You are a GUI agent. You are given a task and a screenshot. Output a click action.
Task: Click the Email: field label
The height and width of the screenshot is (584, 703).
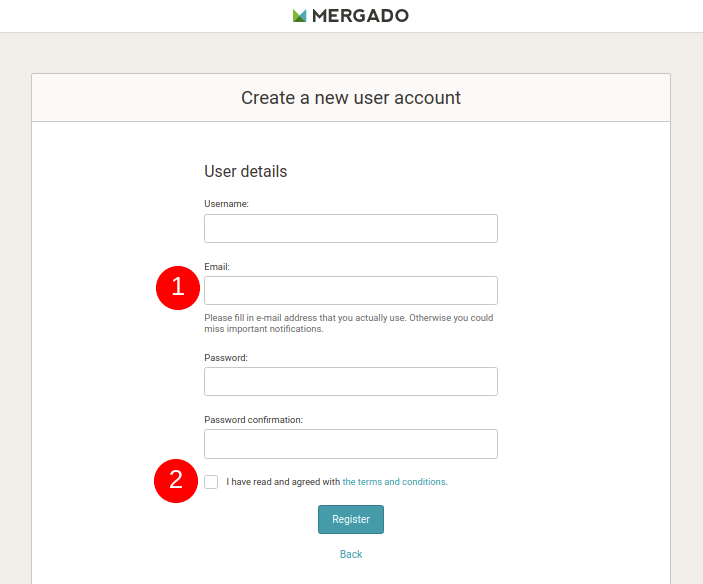[x=217, y=267]
